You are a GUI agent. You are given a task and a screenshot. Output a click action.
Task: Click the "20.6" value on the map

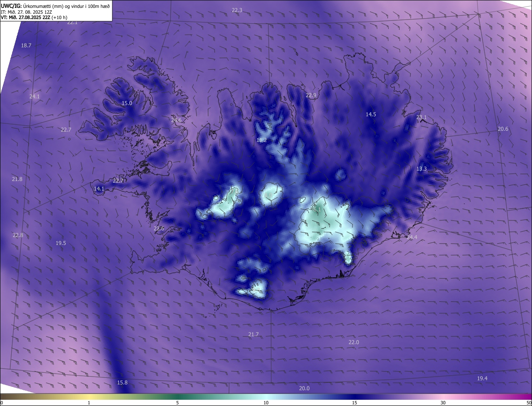click(503, 129)
